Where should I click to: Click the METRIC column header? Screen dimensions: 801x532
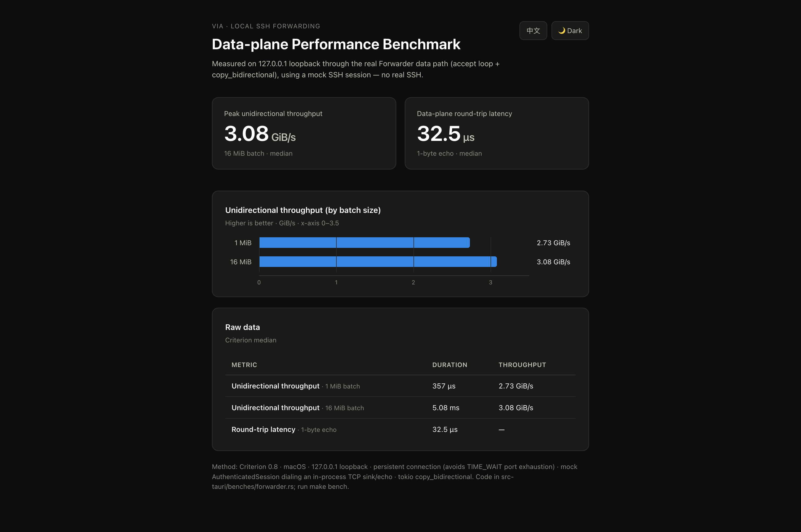[244, 365]
